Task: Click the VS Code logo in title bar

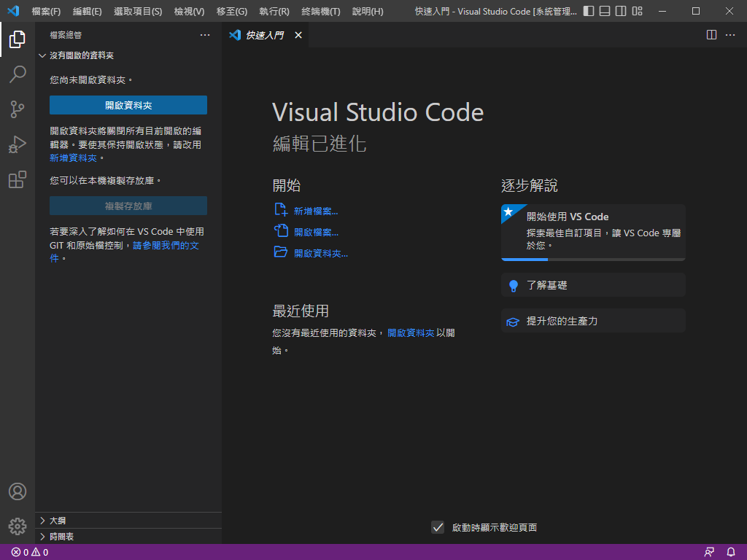Action: 13,10
